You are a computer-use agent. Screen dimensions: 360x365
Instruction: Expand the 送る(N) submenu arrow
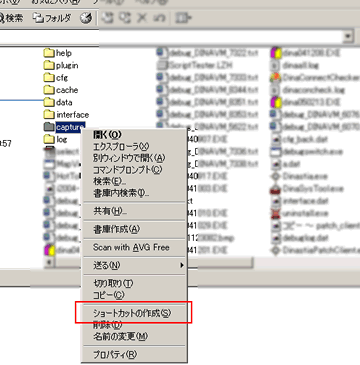click(182, 265)
